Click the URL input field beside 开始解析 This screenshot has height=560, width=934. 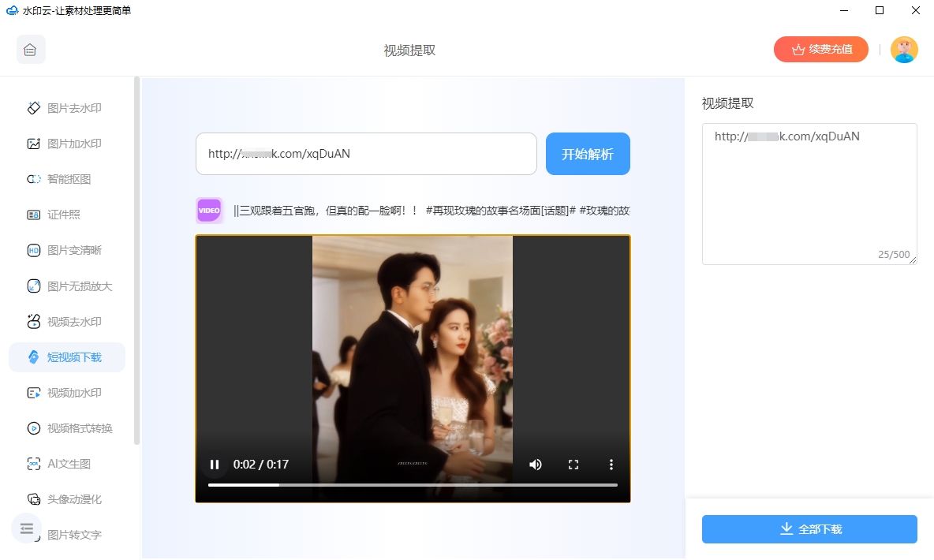coord(366,154)
